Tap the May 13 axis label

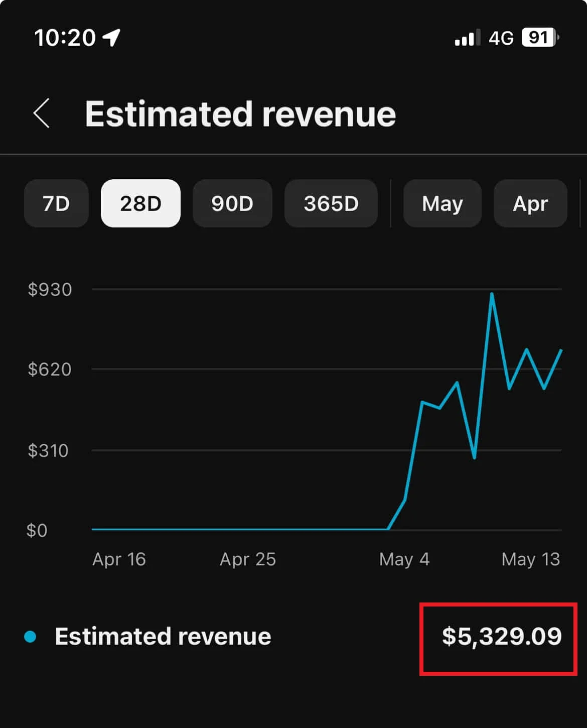pos(530,559)
